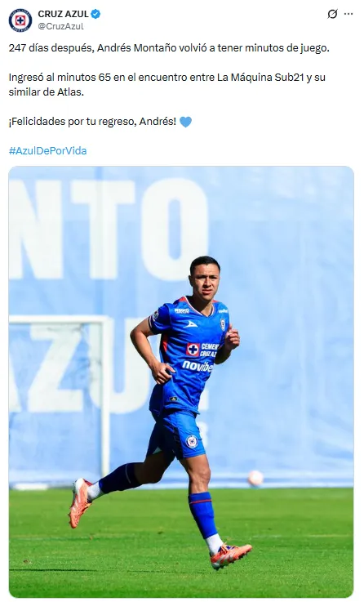This screenshot has width=364, height=602.
Task: Click the CRUZ AZUL display name
Action: pos(63,14)
